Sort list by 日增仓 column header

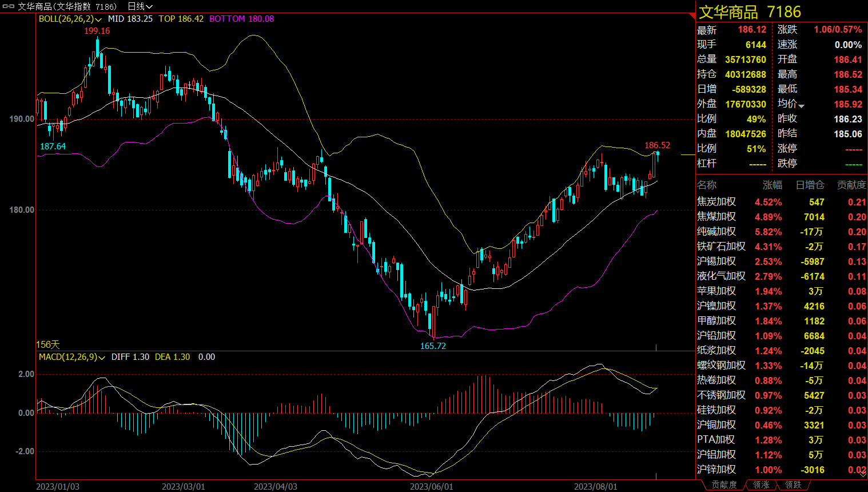(x=810, y=185)
